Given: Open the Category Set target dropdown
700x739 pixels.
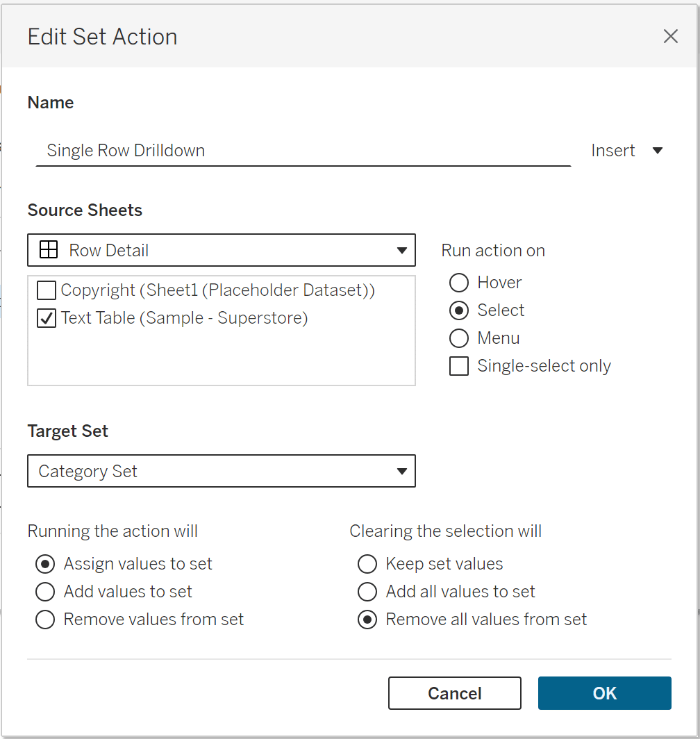Looking at the screenshot, I should pyautogui.click(x=221, y=472).
